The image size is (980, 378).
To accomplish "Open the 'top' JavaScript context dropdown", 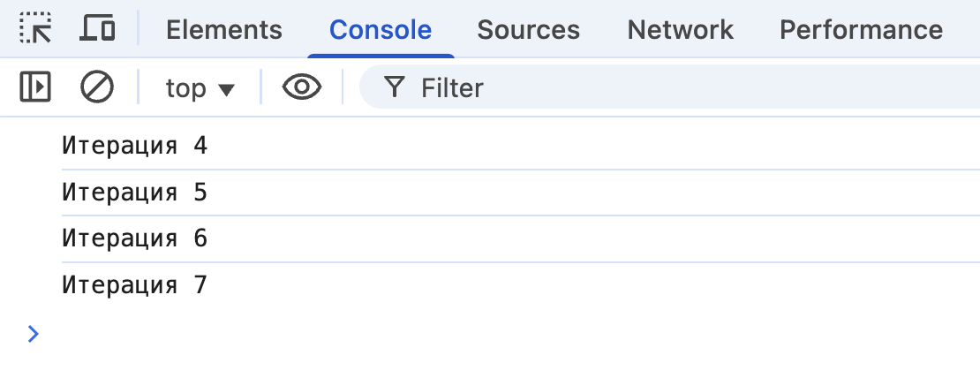I will click(x=200, y=87).
